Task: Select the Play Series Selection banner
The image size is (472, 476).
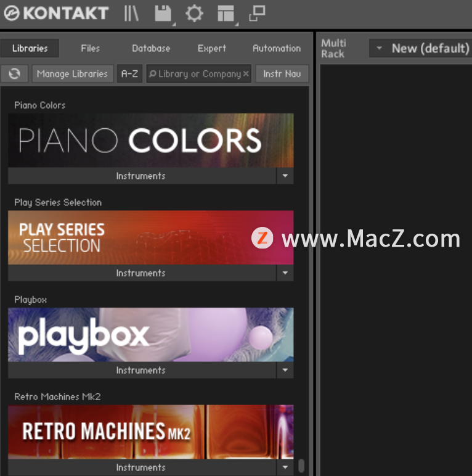Action: point(151,237)
